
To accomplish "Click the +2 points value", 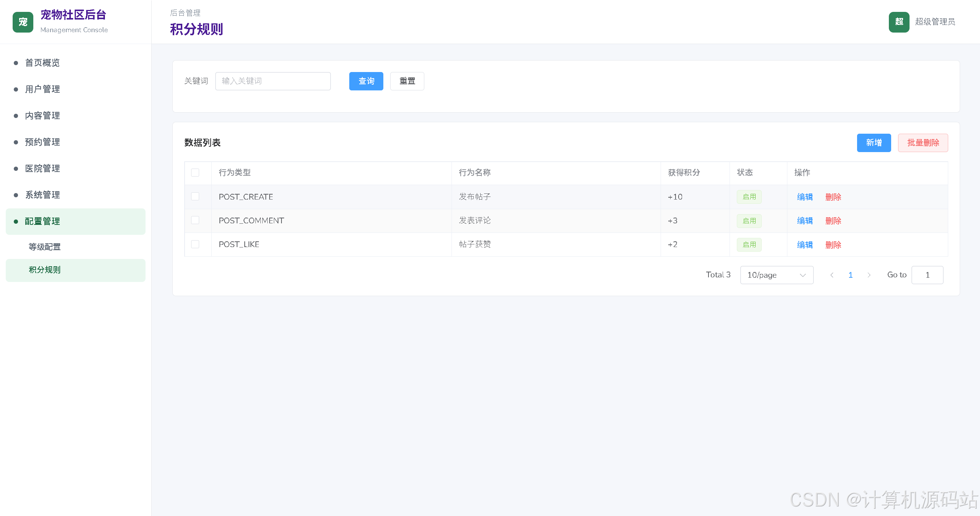I will pos(673,244).
